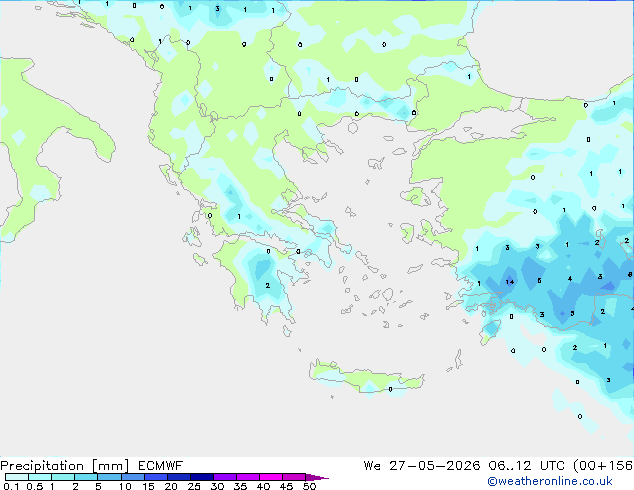The width and height of the screenshot is (634, 490).
Task: Click the '0.1' legend scale label
Action: tap(11, 486)
